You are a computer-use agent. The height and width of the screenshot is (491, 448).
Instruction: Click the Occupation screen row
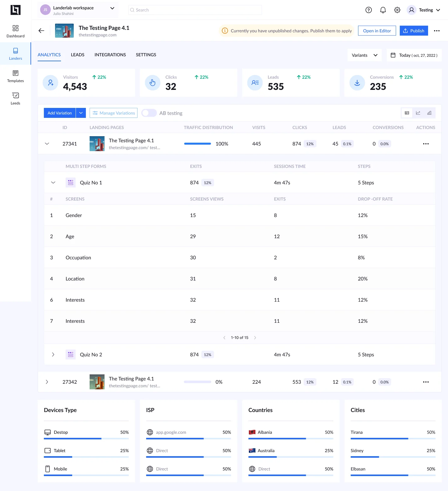pos(240,257)
